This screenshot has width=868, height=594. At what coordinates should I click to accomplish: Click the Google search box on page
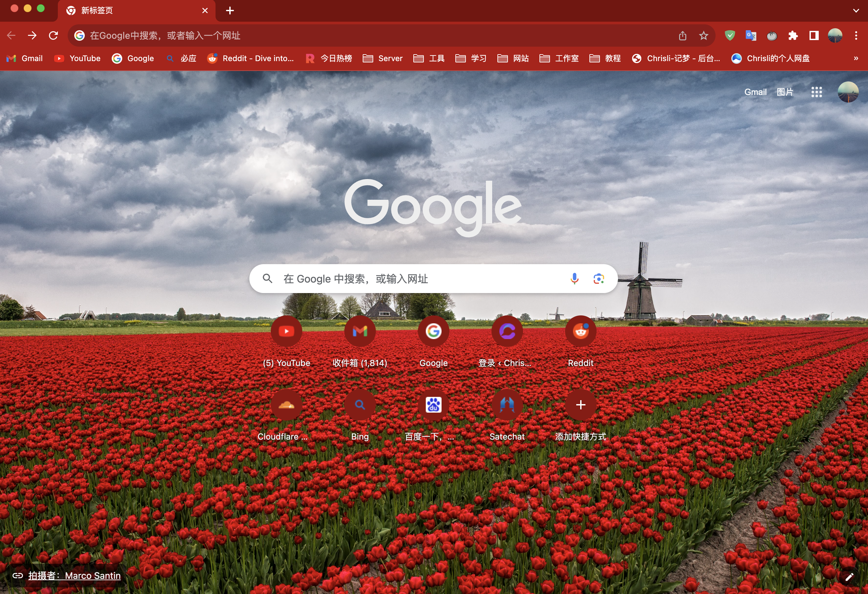point(411,279)
